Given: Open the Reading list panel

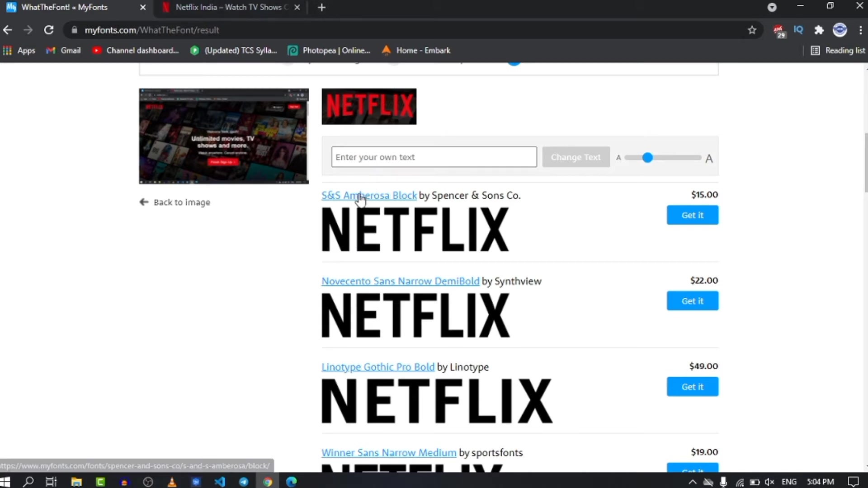Looking at the screenshot, I should click(x=838, y=51).
